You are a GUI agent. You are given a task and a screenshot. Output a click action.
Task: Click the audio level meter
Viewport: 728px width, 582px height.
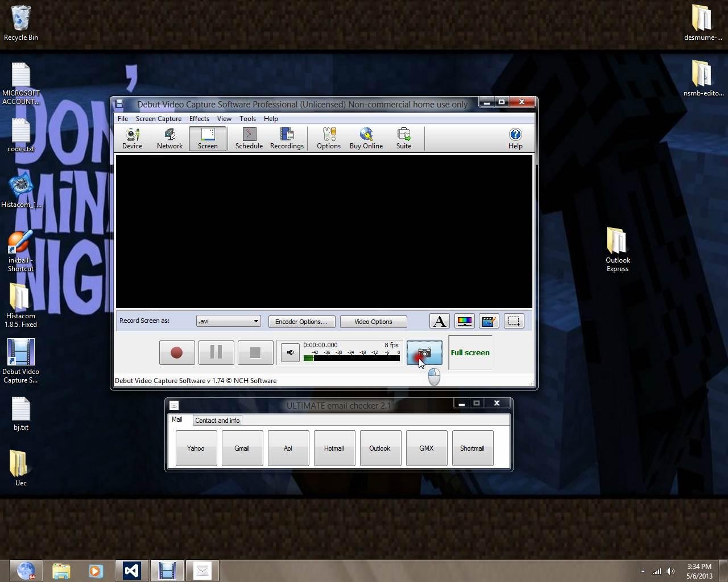pyautogui.click(x=351, y=357)
